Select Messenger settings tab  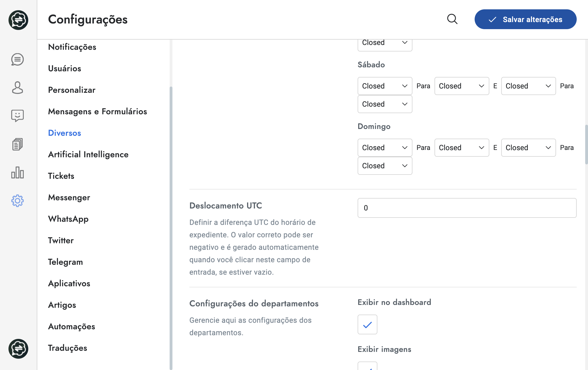69,197
